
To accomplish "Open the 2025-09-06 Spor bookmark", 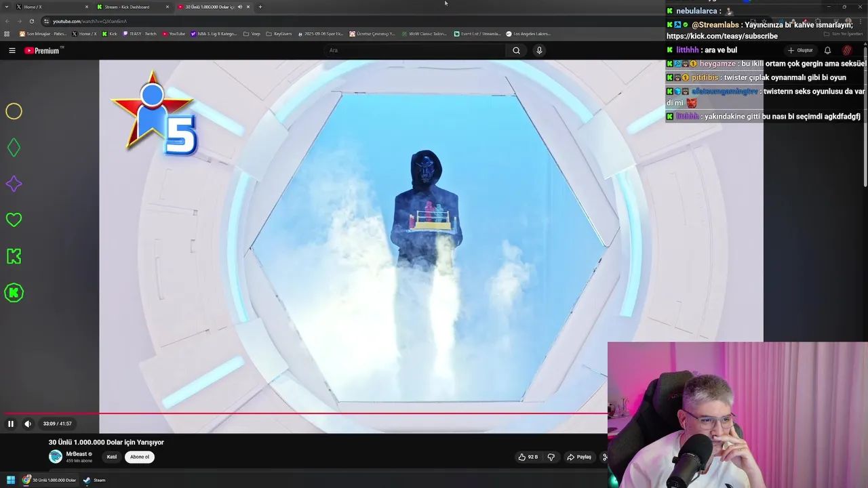I will (x=320, y=34).
